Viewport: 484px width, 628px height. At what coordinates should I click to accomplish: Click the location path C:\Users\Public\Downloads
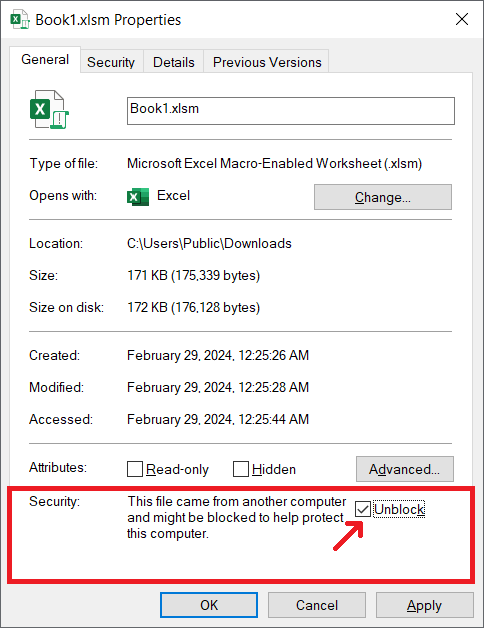pyautogui.click(x=209, y=244)
